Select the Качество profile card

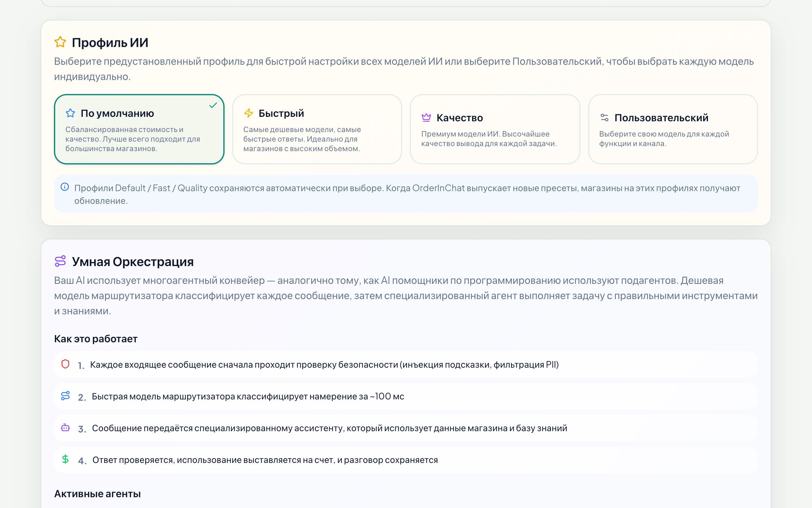click(495, 129)
